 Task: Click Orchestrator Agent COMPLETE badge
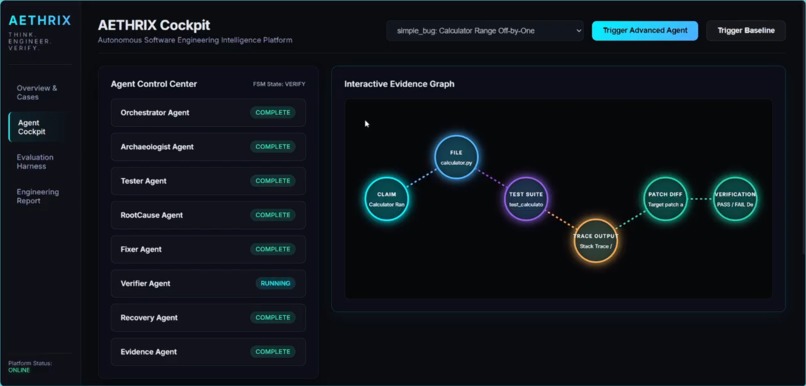tap(273, 113)
